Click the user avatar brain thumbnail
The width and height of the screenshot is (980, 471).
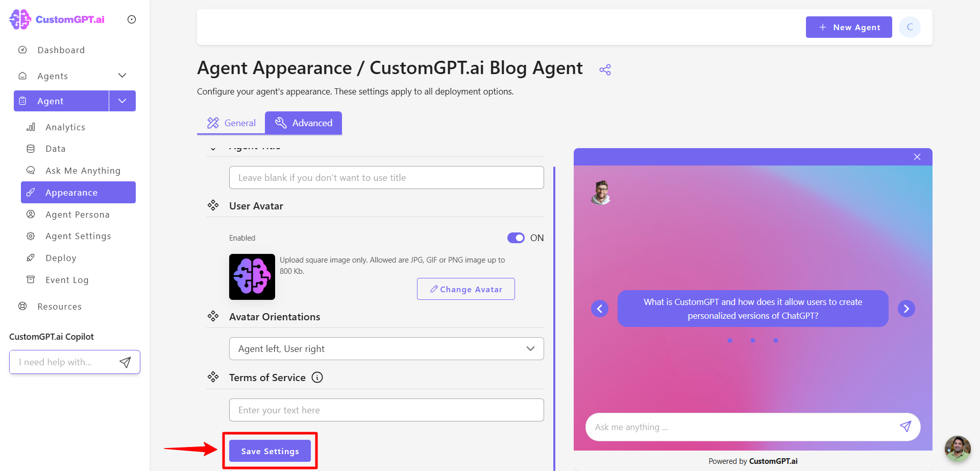click(252, 277)
